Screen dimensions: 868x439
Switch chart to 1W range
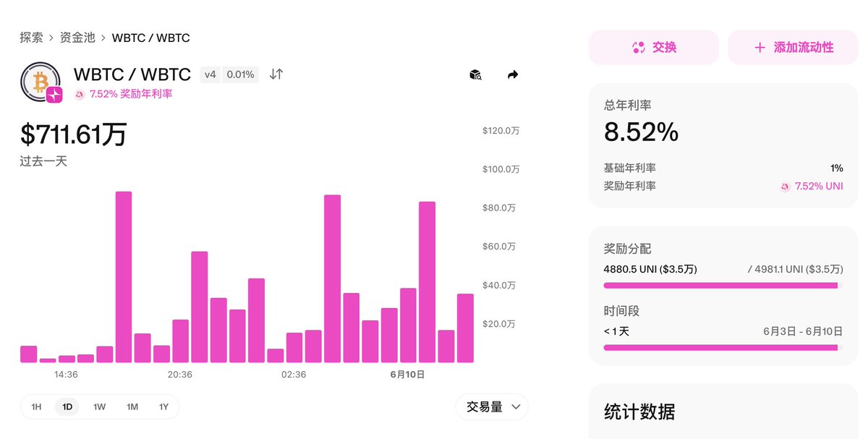(x=99, y=406)
